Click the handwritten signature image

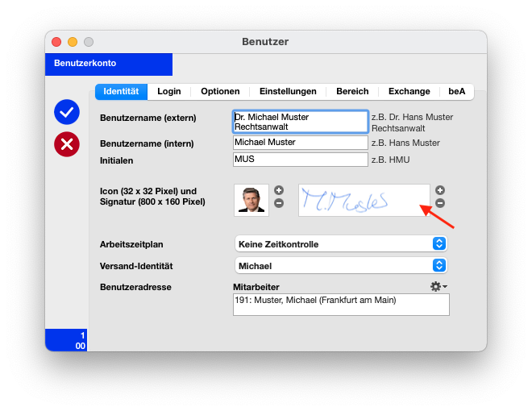(364, 200)
